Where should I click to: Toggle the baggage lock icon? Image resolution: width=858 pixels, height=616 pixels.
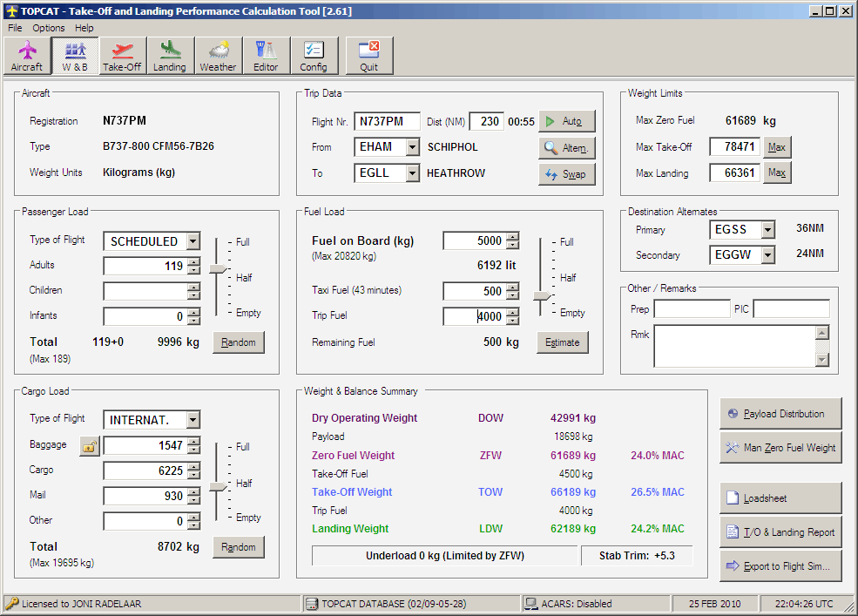click(x=90, y=446)
